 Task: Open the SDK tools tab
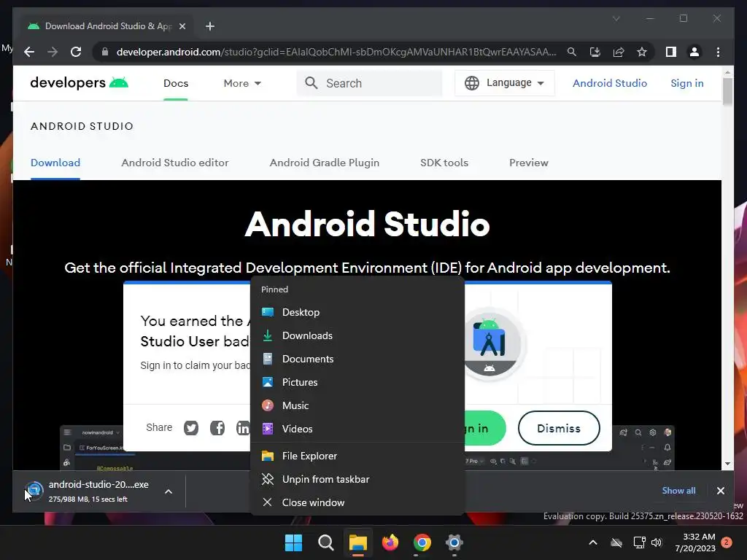tap(444, 163)
